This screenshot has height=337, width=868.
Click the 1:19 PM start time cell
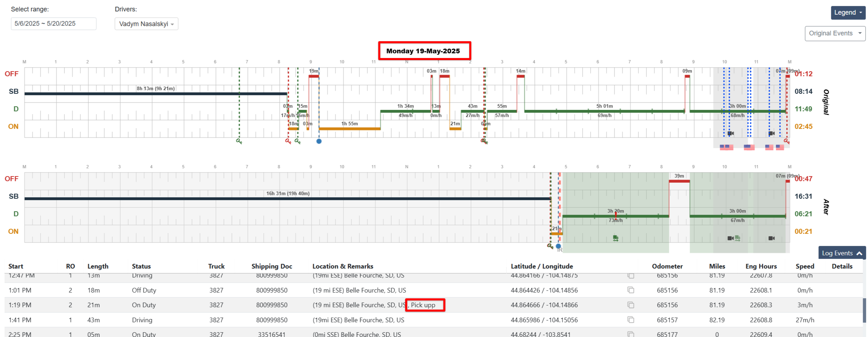point(20,305)
